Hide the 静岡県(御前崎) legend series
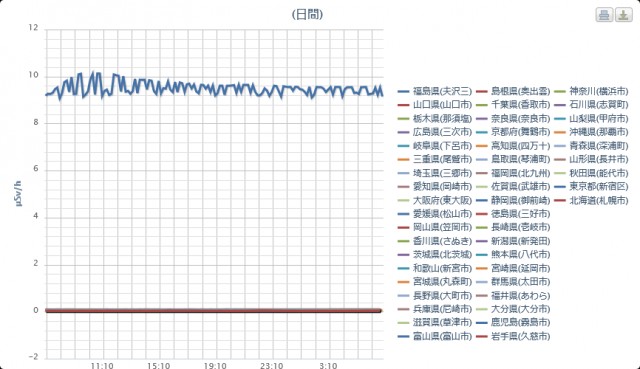 pos(513,200)
